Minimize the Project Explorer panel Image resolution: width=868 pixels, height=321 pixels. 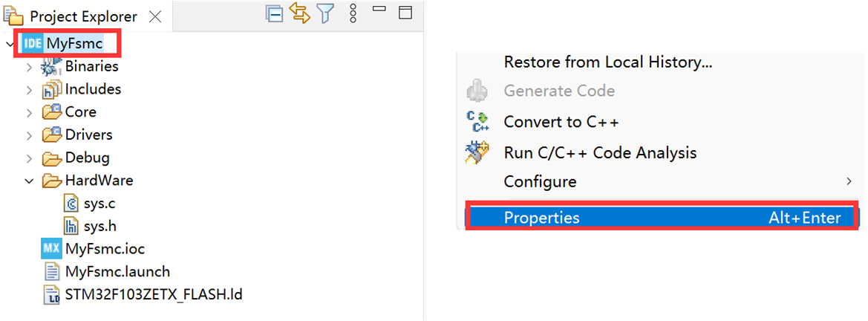(x=379, y=10)
